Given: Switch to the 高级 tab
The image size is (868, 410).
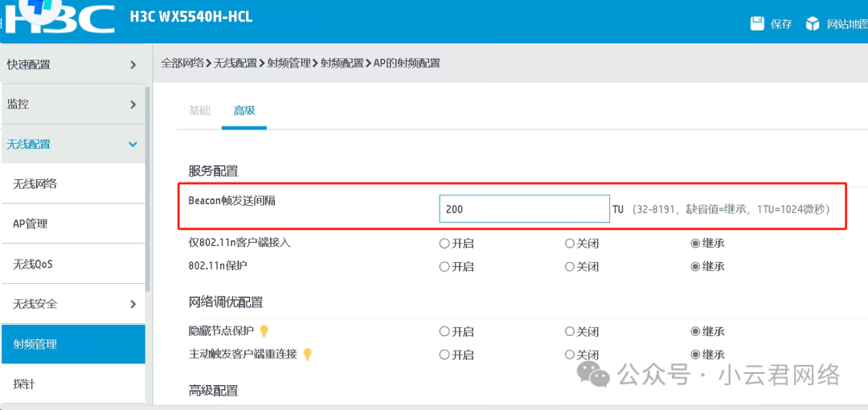Looking at the screenshot, I should [244, 110].
